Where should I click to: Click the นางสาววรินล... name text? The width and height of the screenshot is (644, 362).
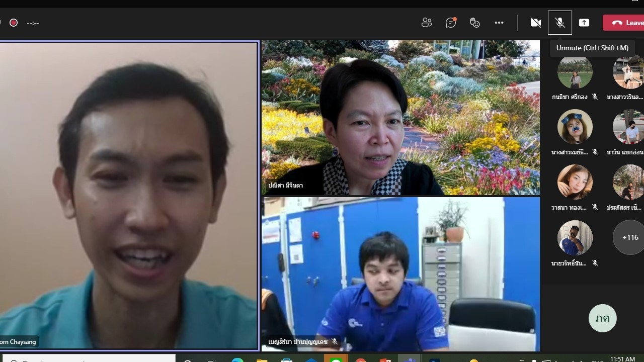[625, 97]
